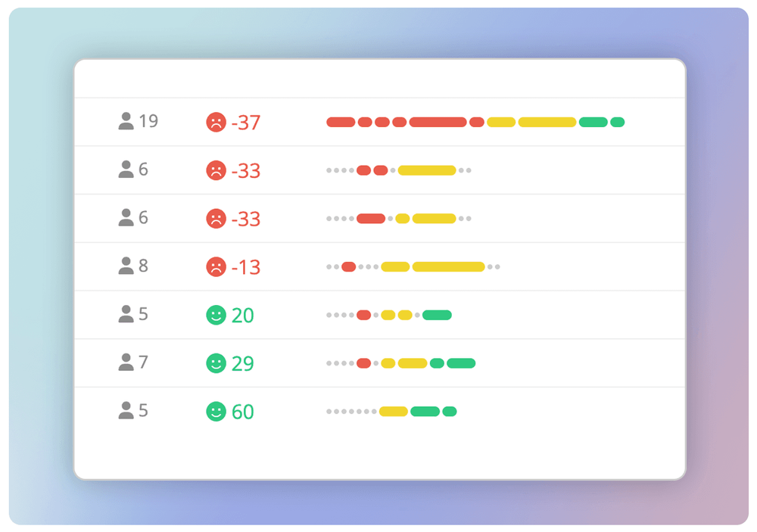Click the -37 score value

(x=246, y=123)
